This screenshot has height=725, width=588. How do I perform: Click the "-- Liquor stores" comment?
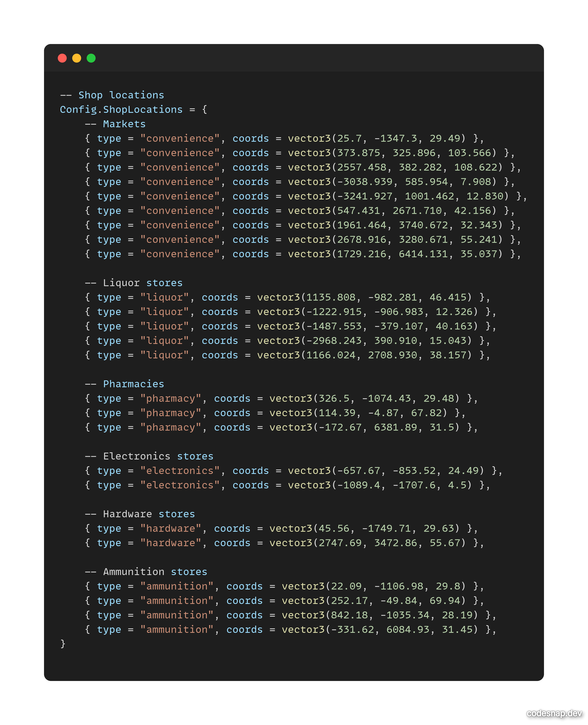pyautogui.click(x=134, y=283)
